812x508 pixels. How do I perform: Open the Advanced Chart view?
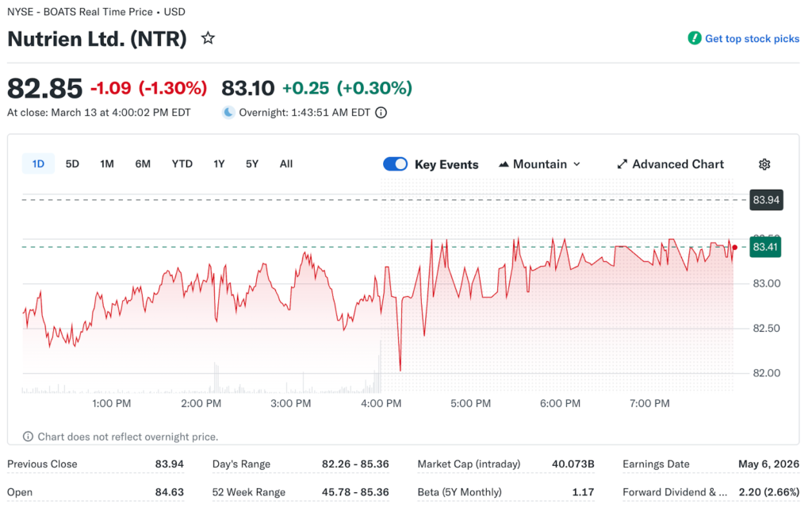pyautogui.click(x=677, y=164)
